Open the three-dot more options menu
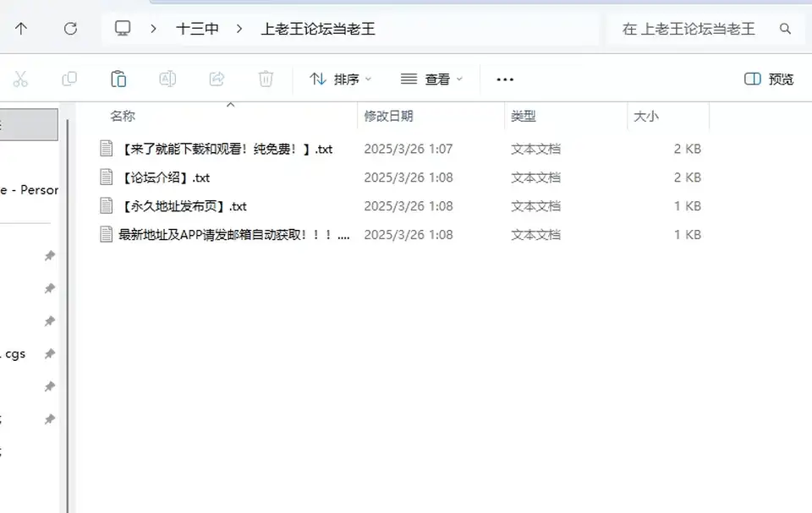Screen dimensions: 812x513 (505, 79)
